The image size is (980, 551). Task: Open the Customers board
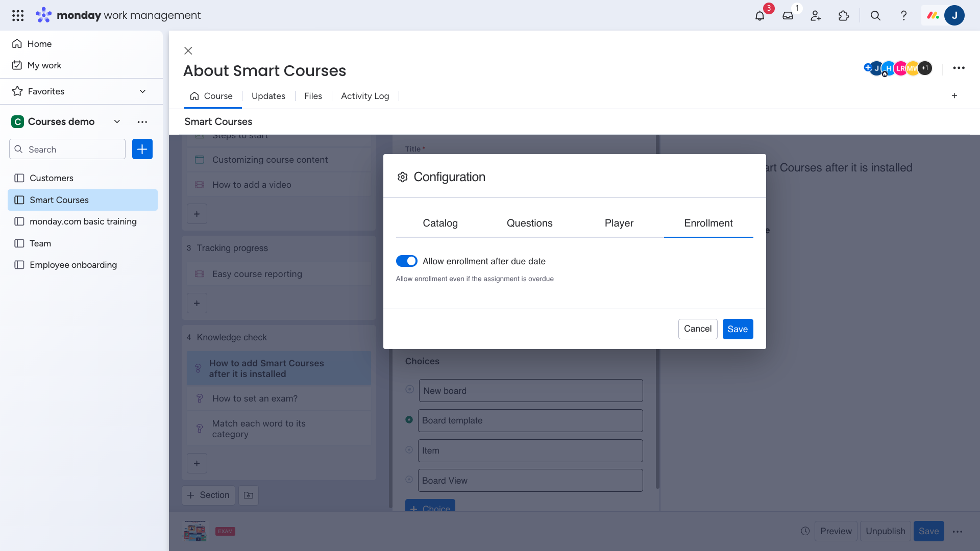(x=83, y=178)
